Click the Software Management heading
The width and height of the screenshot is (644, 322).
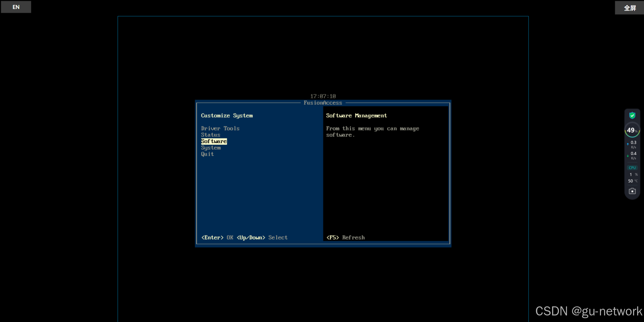[356, 116]
